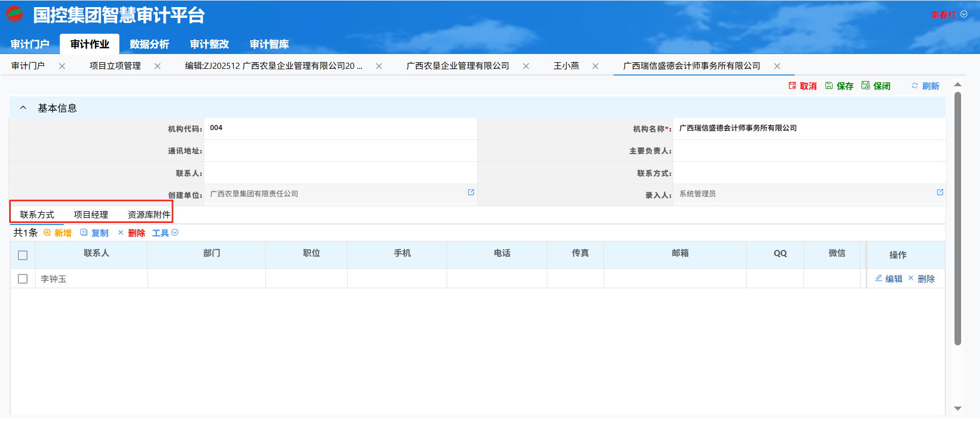Image resolution: width=980 pixels, height=428 pixels.
Task: Delete the 李钟玉 row via 删除 link
Action: coord(922,279)
